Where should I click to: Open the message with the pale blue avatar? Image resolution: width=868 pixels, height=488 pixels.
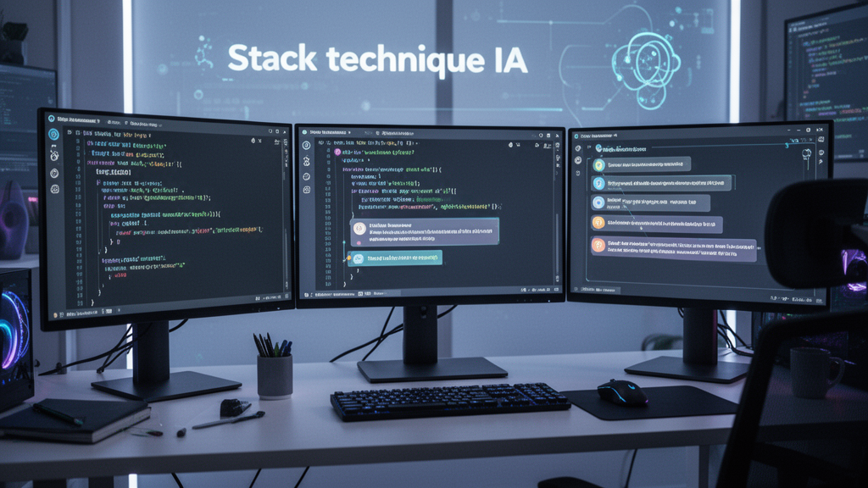coord(650,202)
